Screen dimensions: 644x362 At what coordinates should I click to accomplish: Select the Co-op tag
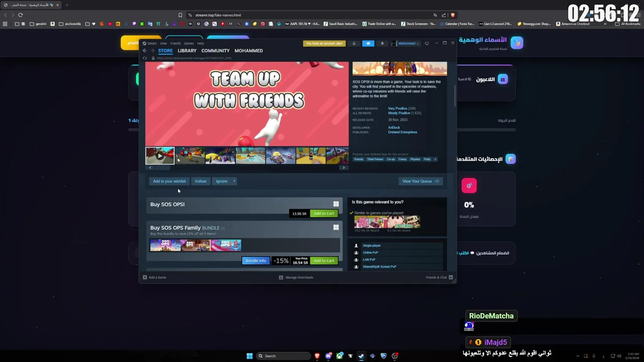[391, 159]
